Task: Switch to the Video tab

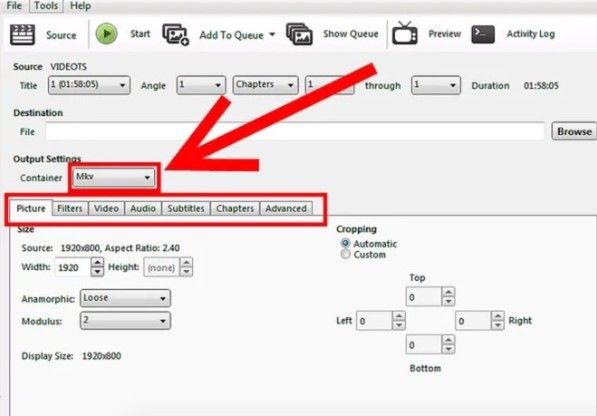Action: click(106, 209)
